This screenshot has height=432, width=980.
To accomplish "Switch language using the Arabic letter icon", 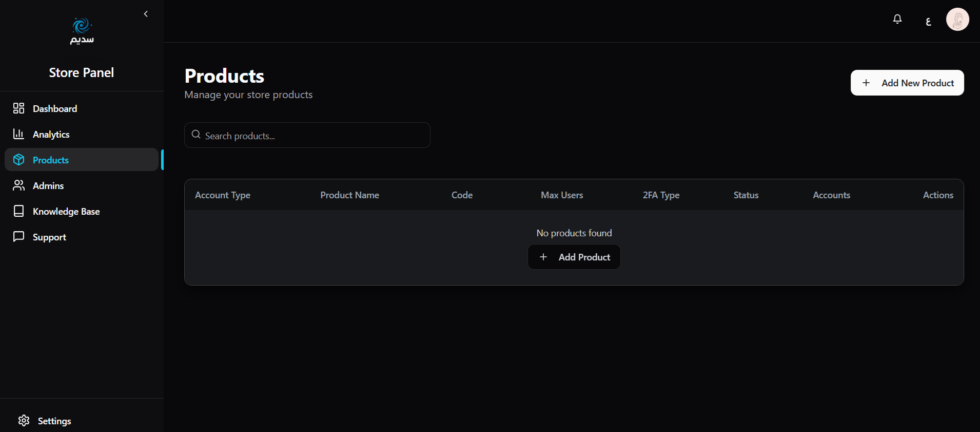I will [x=928, y=21].
